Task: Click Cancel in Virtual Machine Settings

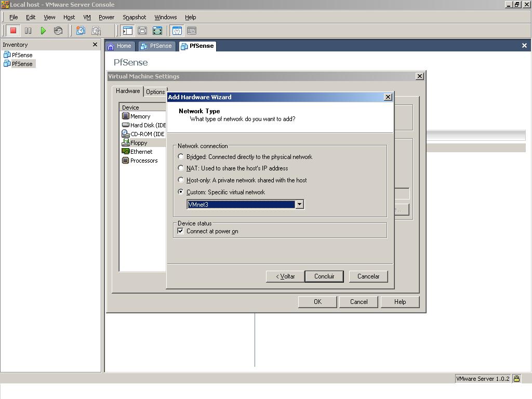Action: click(358, 302)
